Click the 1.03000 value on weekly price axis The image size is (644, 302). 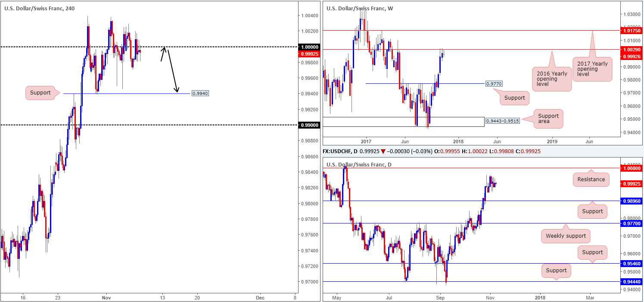631,15
